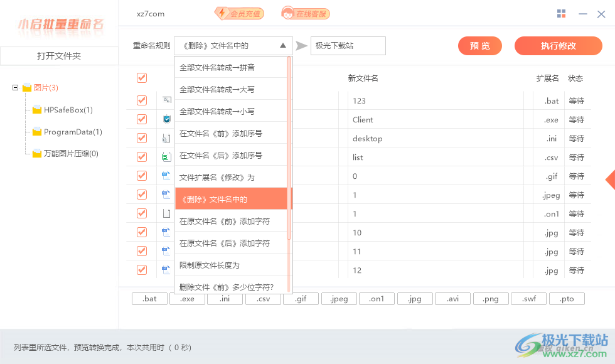Click the 极光下载站 text input field
The width and height of the screenshot is (615, 364).
(348, 45)
